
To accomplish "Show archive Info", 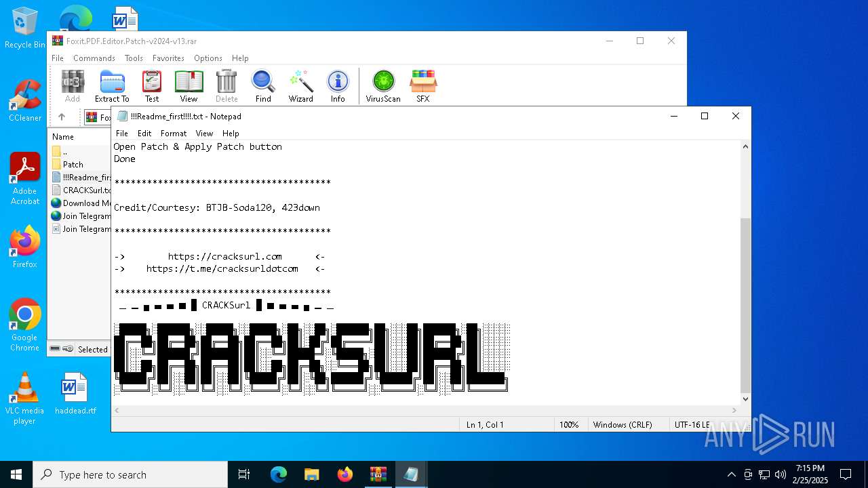I will click(x=338, y=86).
